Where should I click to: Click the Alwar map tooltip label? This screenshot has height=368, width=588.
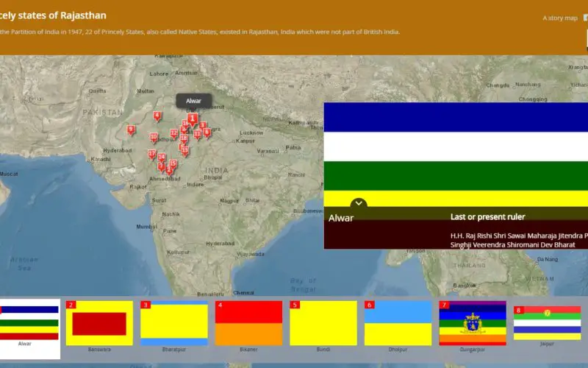click(x=194, y=101)
